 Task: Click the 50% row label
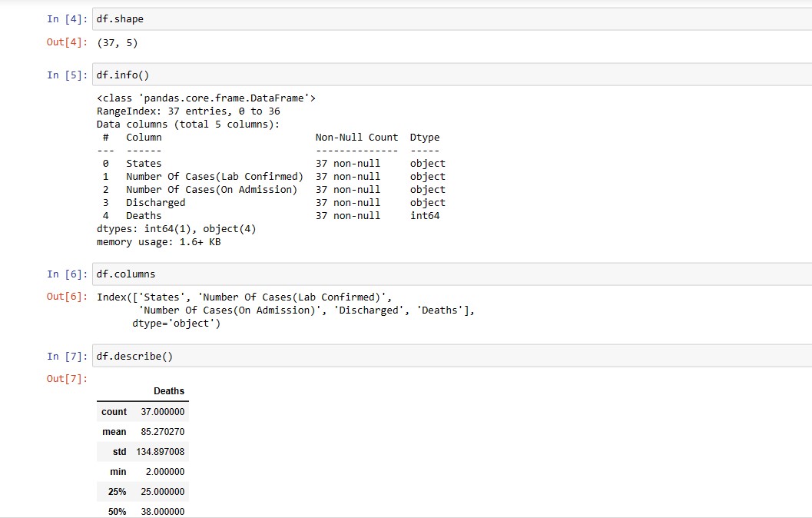point(117,512)
